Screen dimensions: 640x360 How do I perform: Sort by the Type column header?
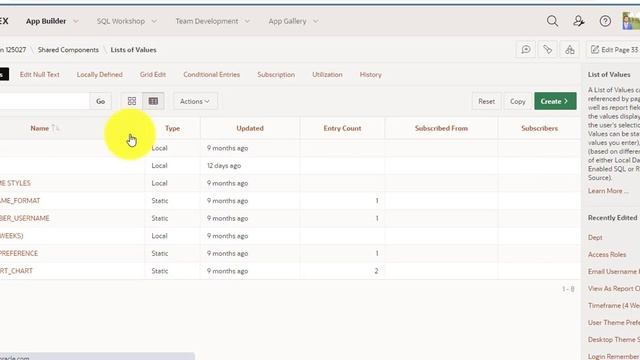click(172, 128)
